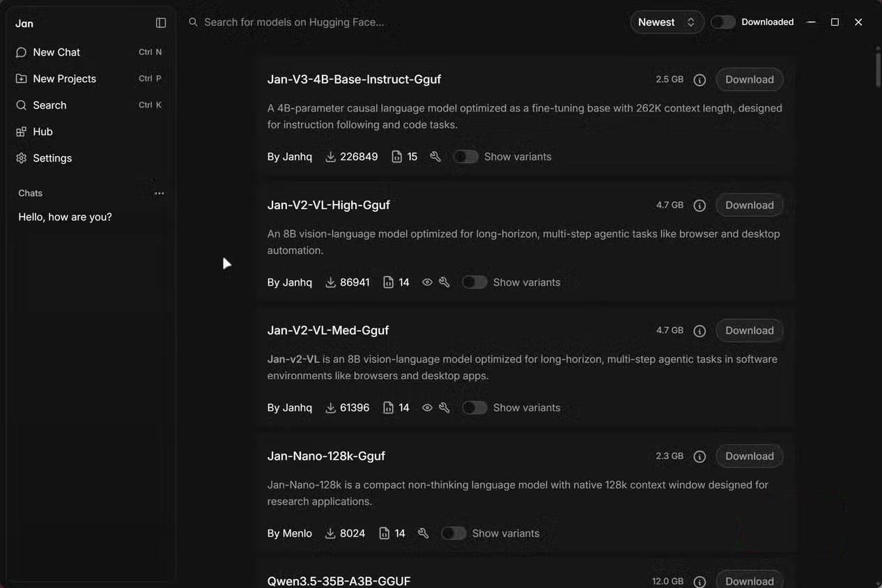The image size is (882, 588).
Task: Enable Show variants for Jan-V2-VL-Med-Gguf
Action: [474, 408]
